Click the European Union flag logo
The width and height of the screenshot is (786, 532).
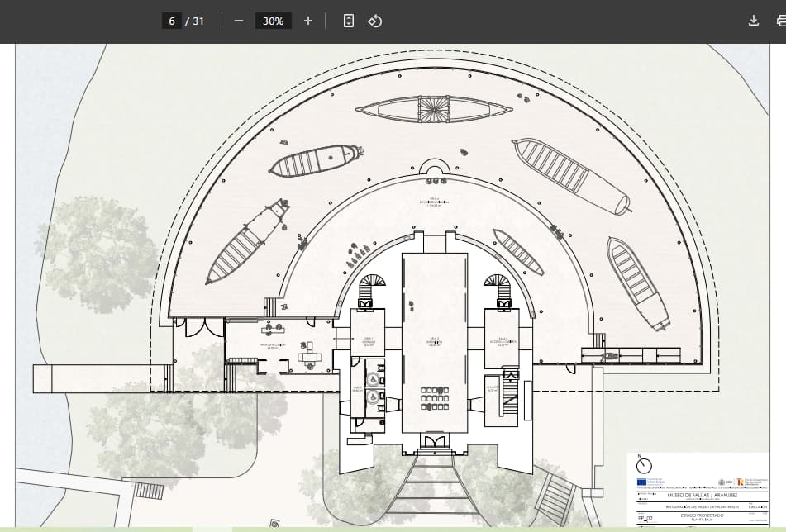(642, 482)
